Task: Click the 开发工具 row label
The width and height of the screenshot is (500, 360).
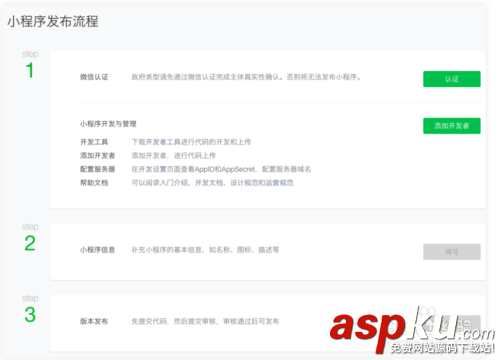Action: pyautogui.click(x=94, y=142)
